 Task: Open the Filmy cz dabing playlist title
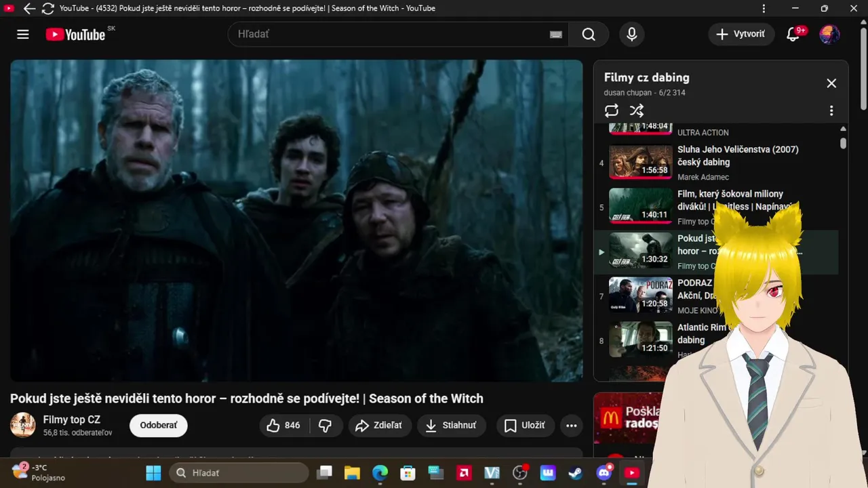pos(647,77)
